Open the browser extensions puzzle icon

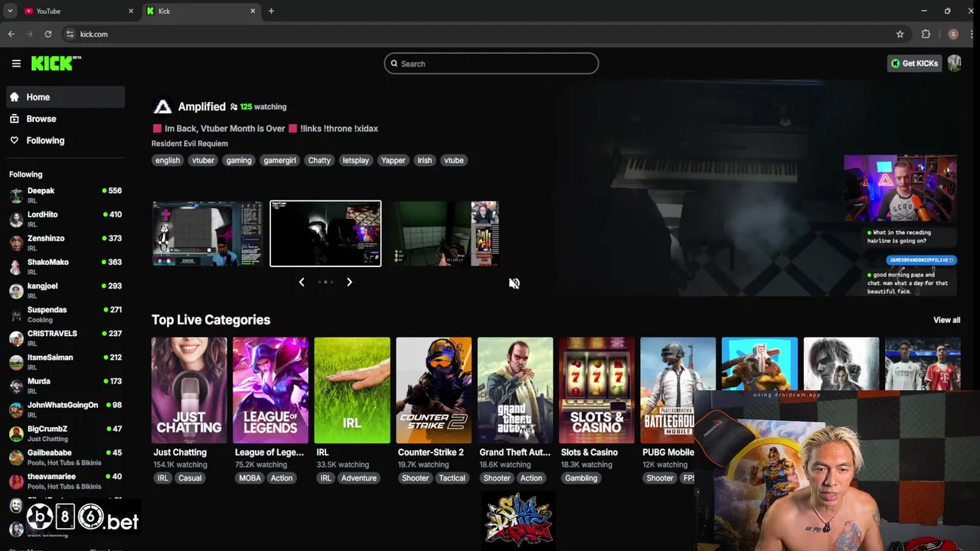click(x=926, y=34)
